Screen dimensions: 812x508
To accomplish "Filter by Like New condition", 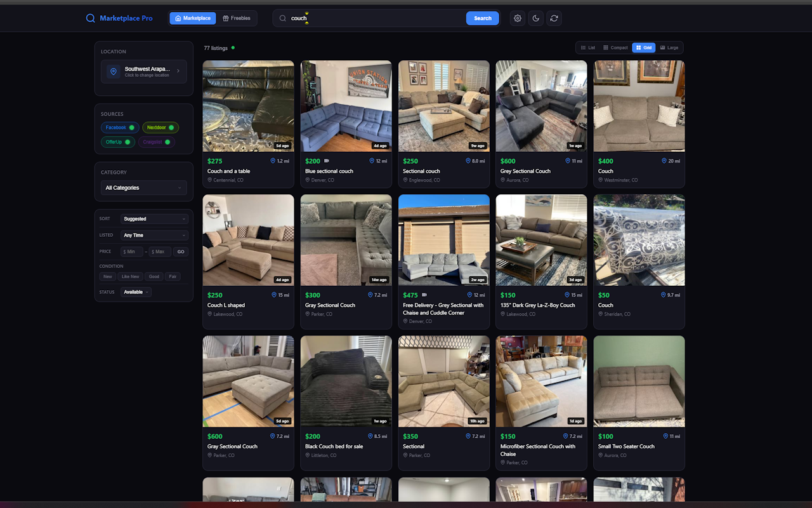I will point(131,277).
